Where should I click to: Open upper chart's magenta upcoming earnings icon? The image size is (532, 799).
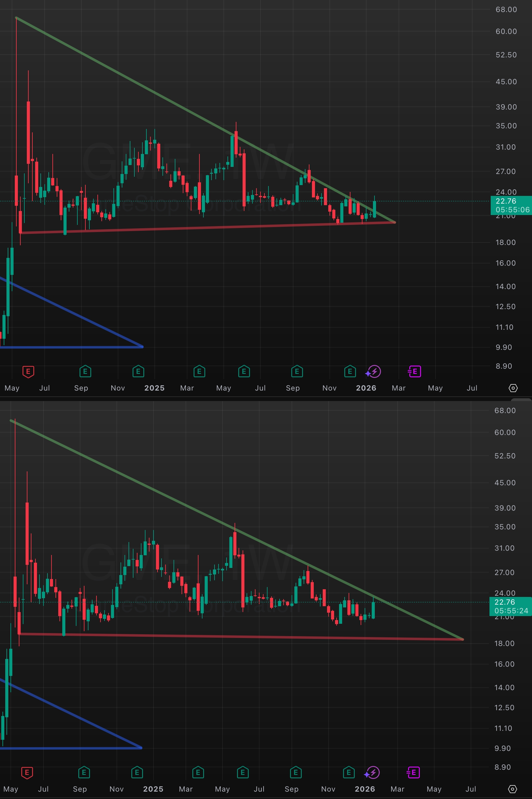tap(415, 371)
